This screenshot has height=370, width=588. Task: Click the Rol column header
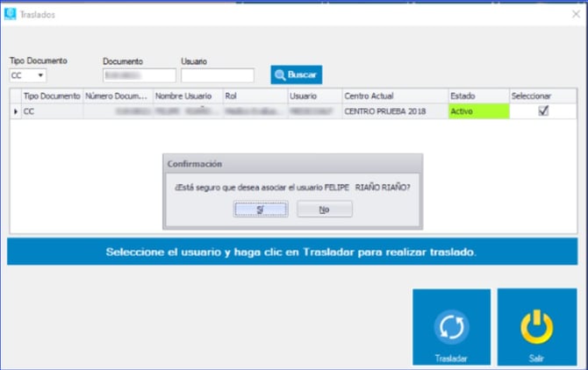pos(255,95)
